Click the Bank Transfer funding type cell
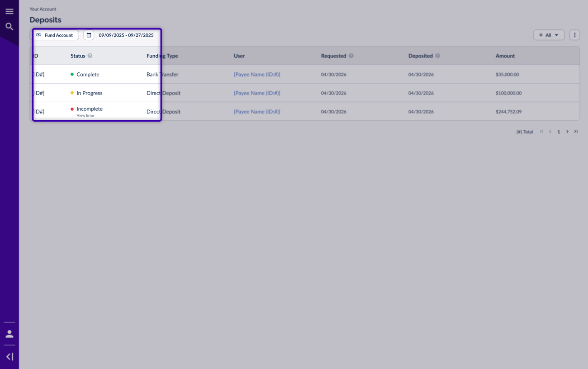Image resolution: width=588 pixels, height=369 pixels. (x=162, y=75)
